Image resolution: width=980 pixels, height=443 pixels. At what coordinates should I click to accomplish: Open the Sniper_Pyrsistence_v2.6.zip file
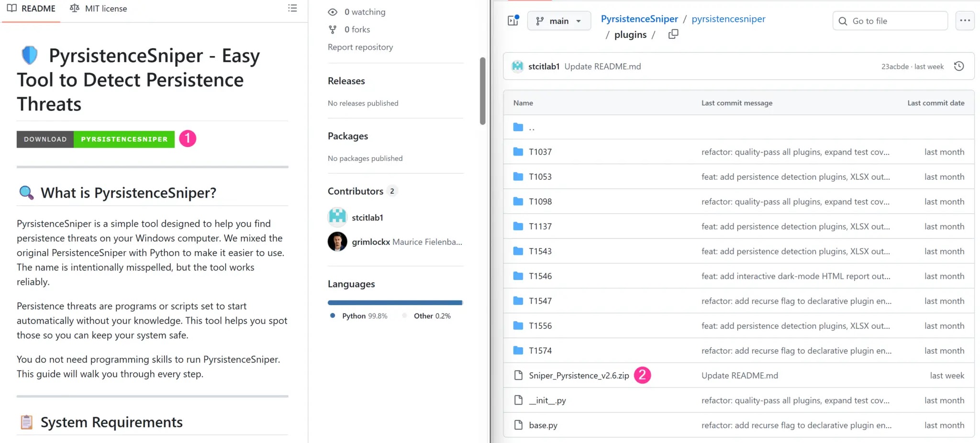(x=579, y=376)
